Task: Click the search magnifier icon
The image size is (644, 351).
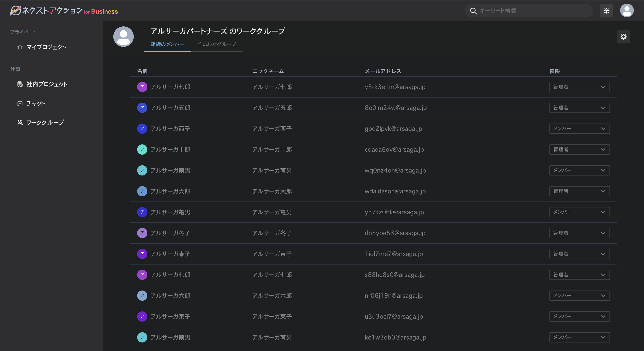Action: coord(473,11)
